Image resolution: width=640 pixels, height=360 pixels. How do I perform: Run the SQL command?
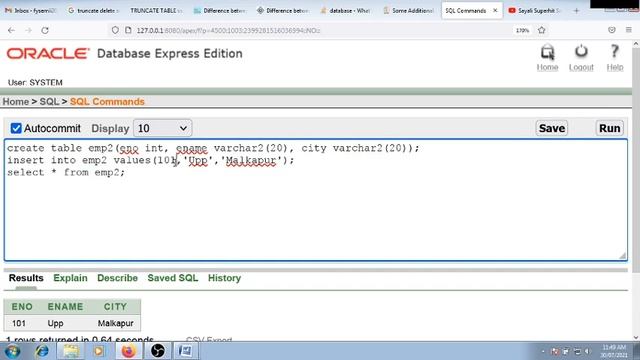[609, 128]
